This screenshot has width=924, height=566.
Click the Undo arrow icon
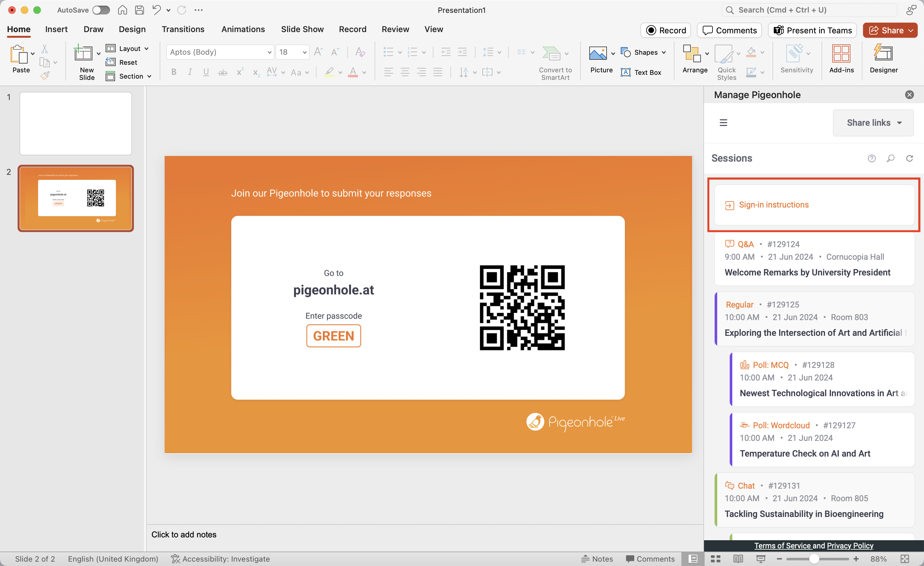point(157,10)
